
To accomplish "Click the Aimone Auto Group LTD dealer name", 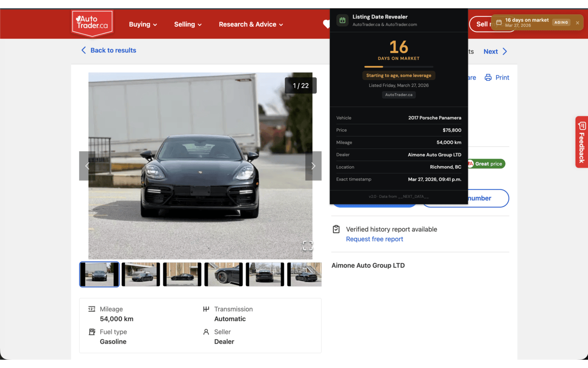I will click(368, 265).
